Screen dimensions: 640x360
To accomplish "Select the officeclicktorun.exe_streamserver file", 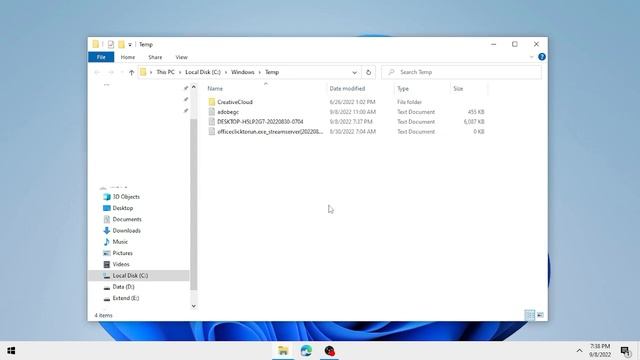I will point(270,131).
